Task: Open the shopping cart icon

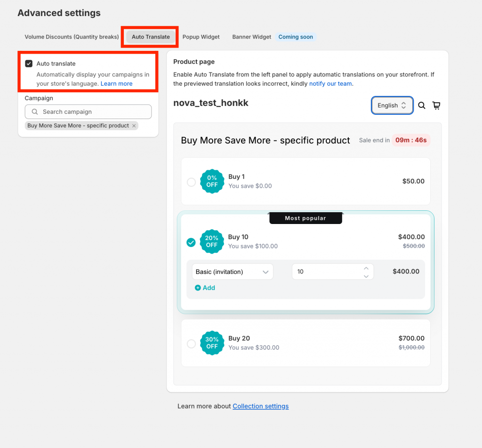Action: coord(436,105)
